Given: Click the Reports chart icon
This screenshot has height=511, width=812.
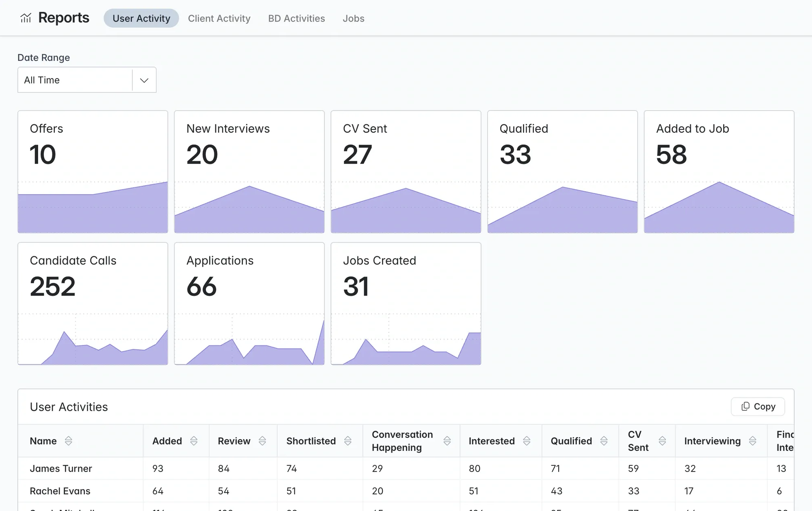Looking at the screenshot, I should (26, 18).
